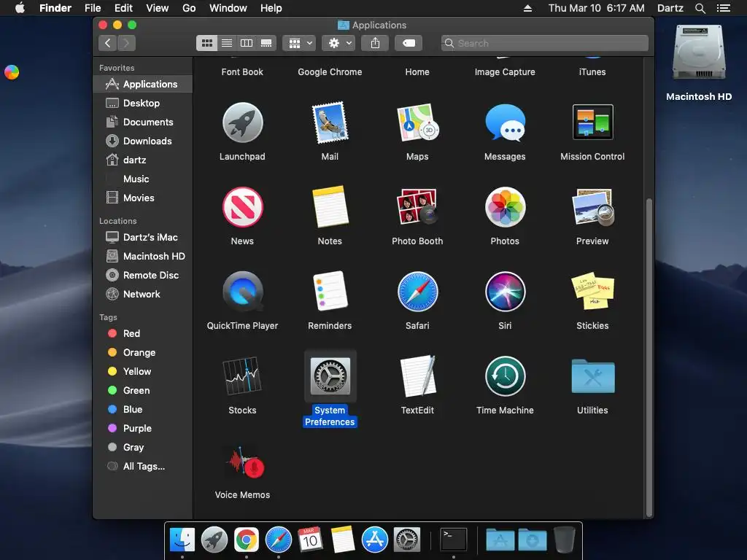
Task: Click the Finder icon in the Dock
Action: 182,540
